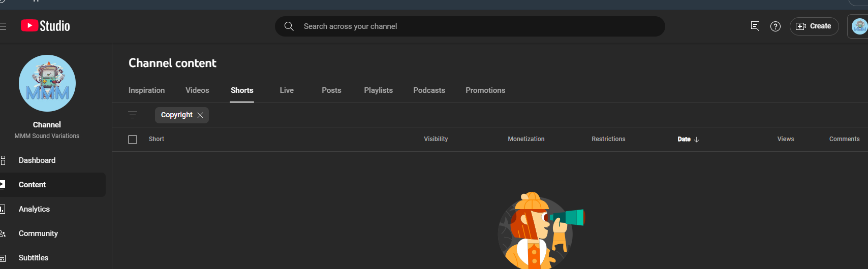868x269 pixels.
Task: Switch to the Videos tab
Action: click(197, 90)
